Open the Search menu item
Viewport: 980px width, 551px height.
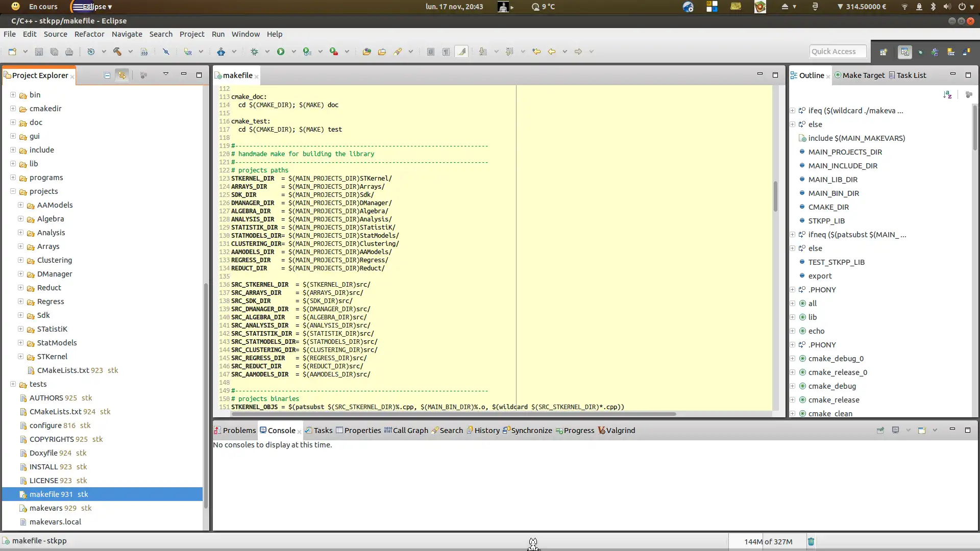click(161, 34)
